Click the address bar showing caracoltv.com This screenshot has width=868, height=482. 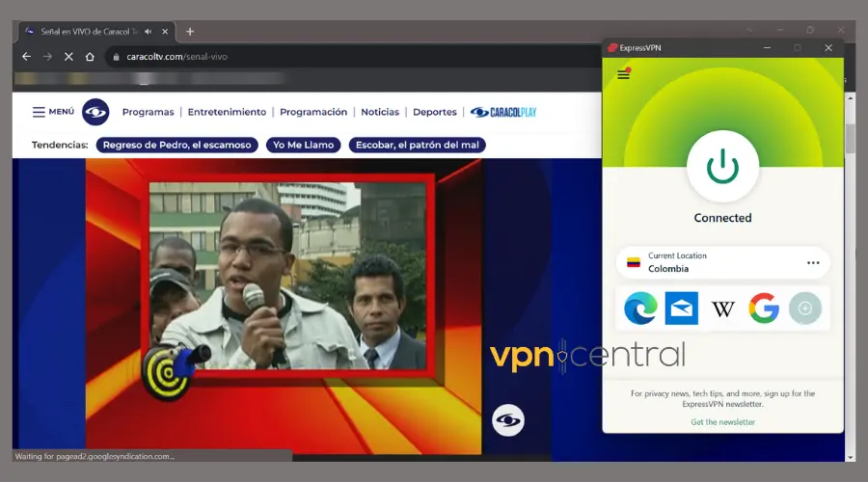(354, 57)
